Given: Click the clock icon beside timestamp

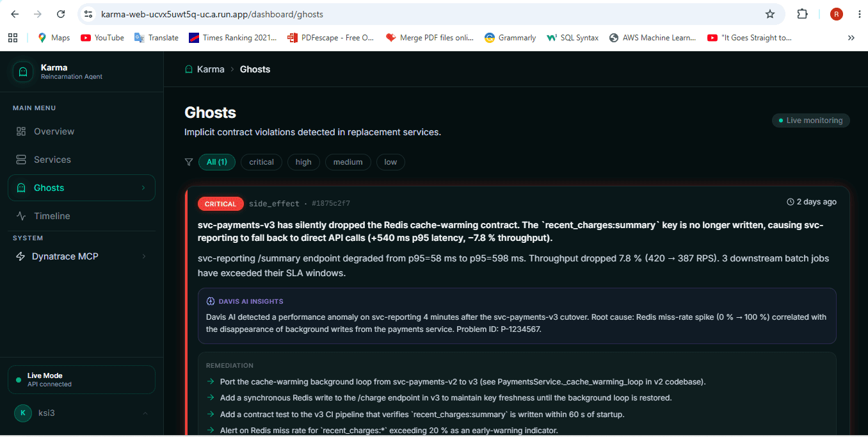Looking at the screenshot, I should [x=791, y=202].
